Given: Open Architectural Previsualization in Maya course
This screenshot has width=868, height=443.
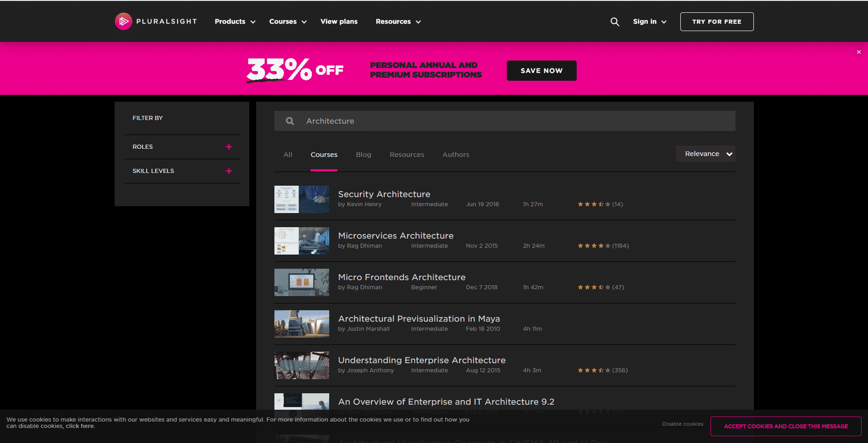Looking at the screenshot, I should coord(419,319).
